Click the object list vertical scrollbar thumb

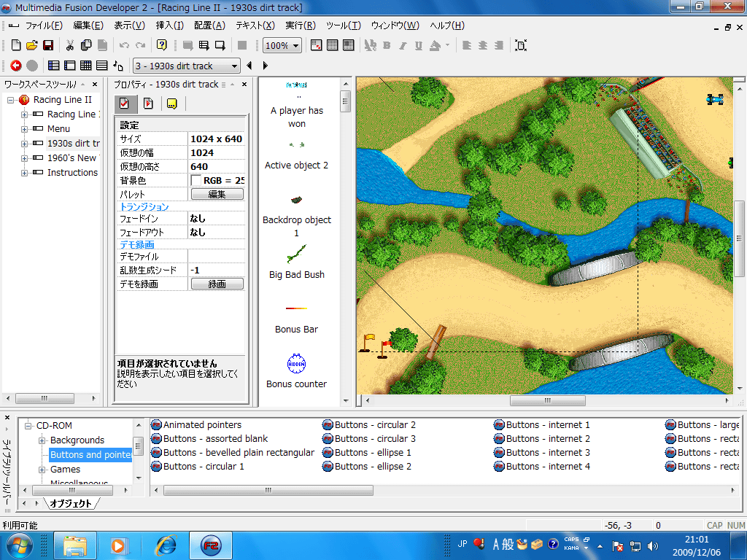[345, 101]
